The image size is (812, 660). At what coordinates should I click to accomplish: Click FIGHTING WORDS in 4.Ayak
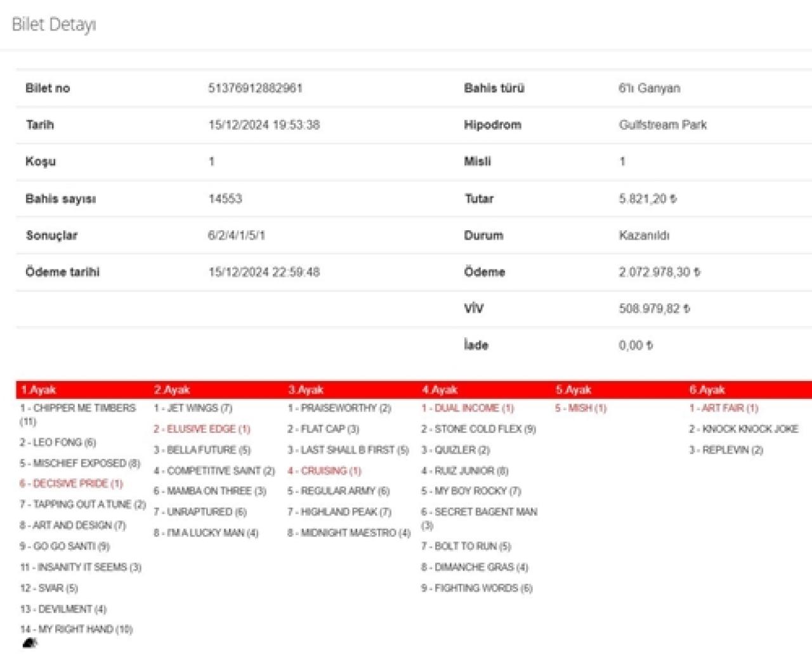coord(476,588)
